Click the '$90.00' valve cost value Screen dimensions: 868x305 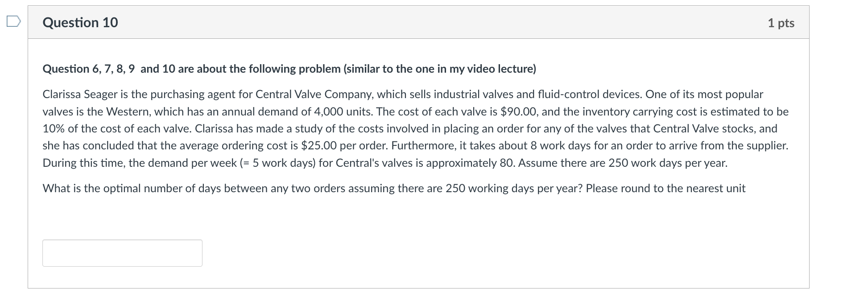coord(518,111)
